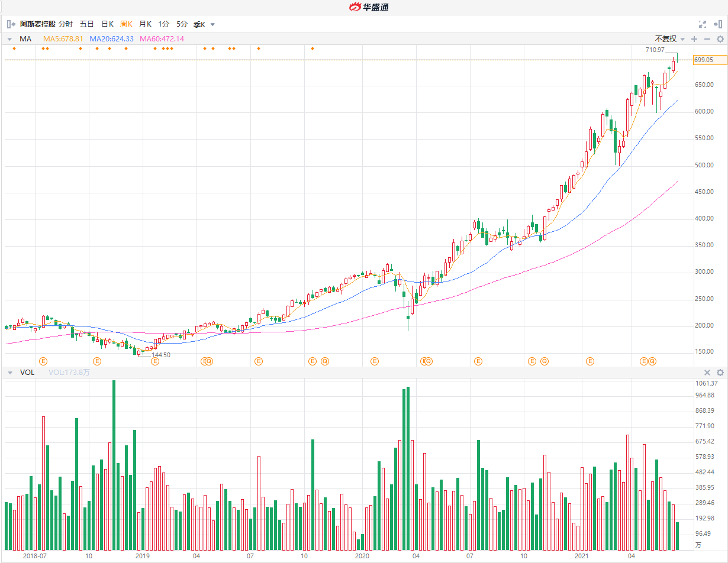The width and height of the screenshot is (728, 563).
Task: Zoom in chart with plus icon
Action: (694, 39)
